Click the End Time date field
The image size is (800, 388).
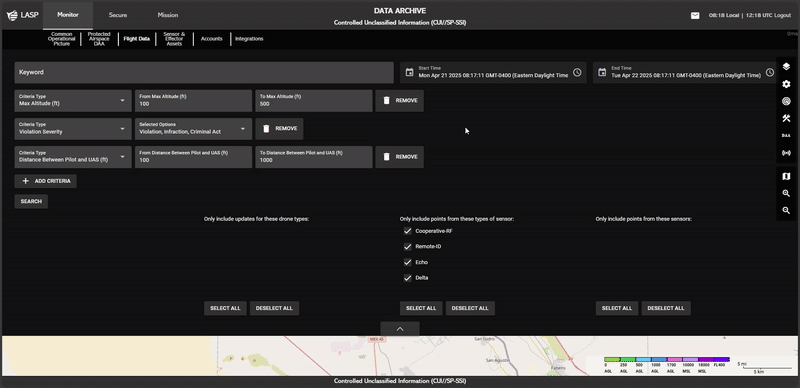pos(686,72)
